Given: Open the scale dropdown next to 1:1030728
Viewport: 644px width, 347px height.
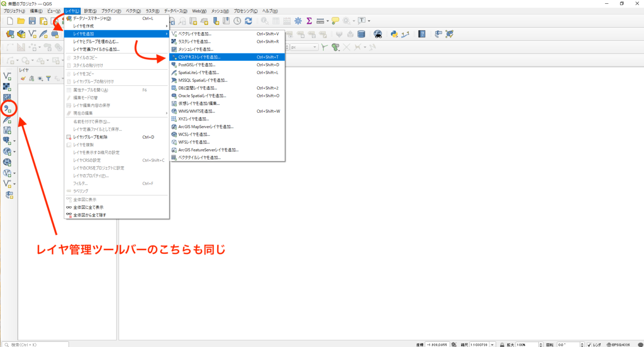Looking at the screenshot, I should 492,344.
